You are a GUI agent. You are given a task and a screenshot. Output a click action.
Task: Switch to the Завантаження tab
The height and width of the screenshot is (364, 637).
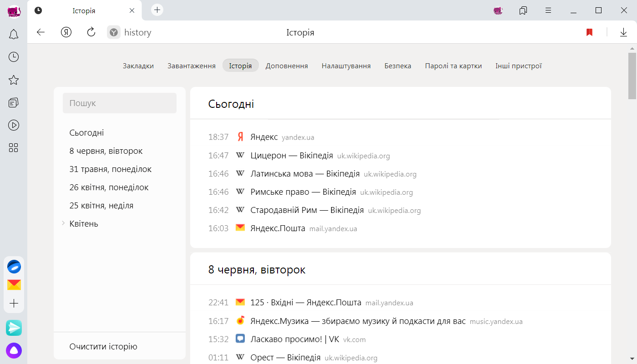click(192, 66)
